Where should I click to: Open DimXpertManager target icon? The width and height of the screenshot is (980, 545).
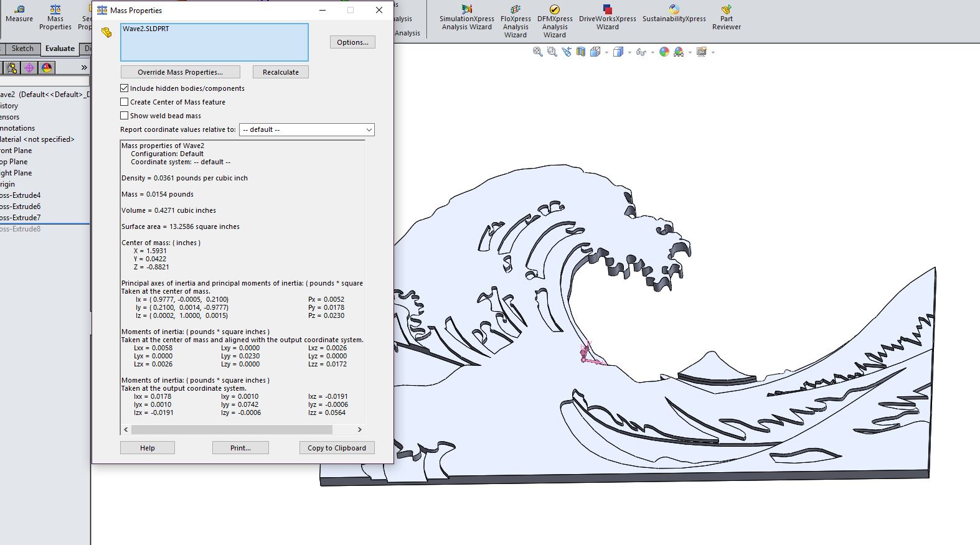[x=29, y=68]
